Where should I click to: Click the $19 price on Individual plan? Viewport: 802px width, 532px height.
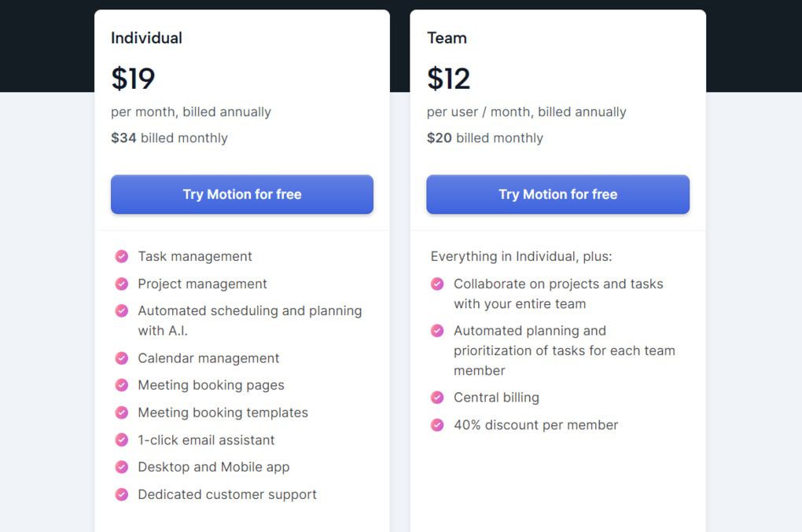tap(133, 78)
